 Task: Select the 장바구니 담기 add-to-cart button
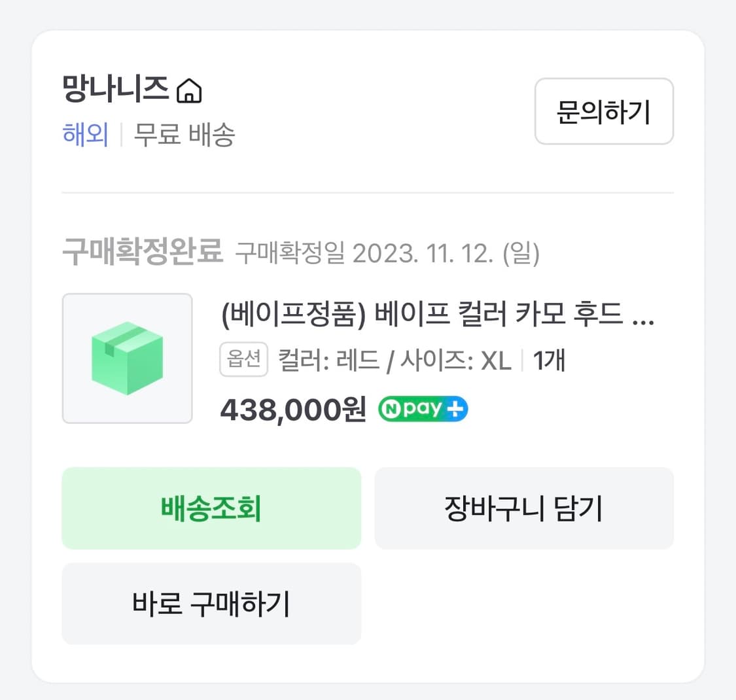523,508
